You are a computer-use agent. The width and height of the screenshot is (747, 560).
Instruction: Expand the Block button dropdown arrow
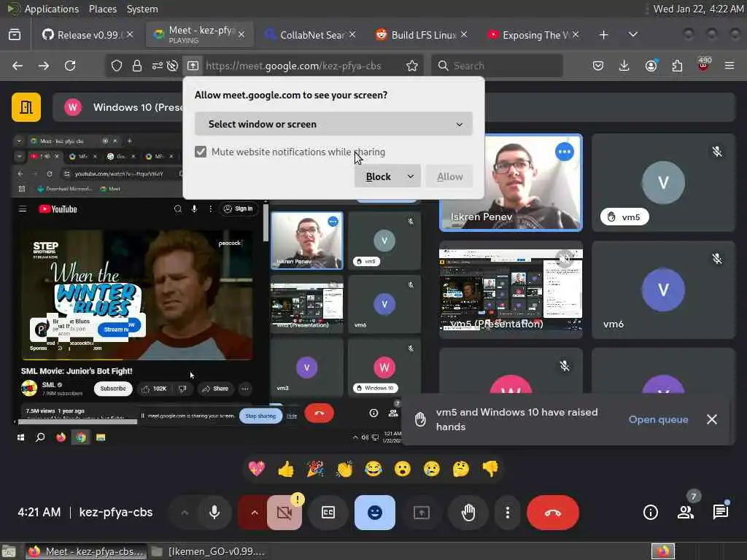411,176
